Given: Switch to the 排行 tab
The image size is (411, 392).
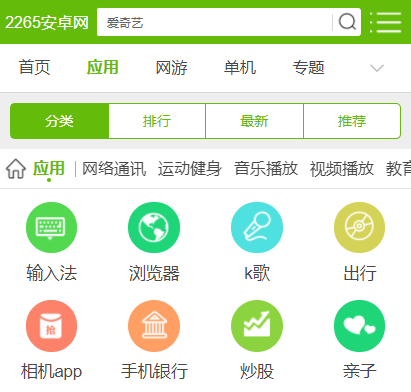Looking at the screenshot, I should click(157, 121).
